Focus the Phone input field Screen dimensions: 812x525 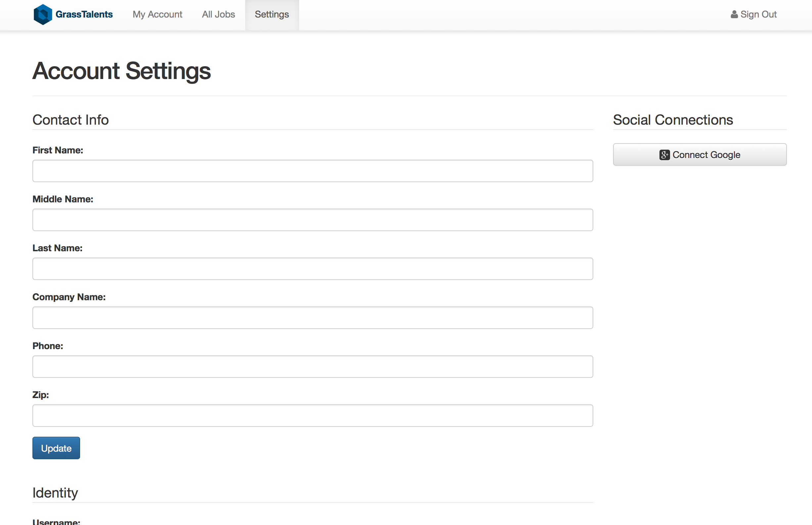pyautogui.click(x=312, y=367)
